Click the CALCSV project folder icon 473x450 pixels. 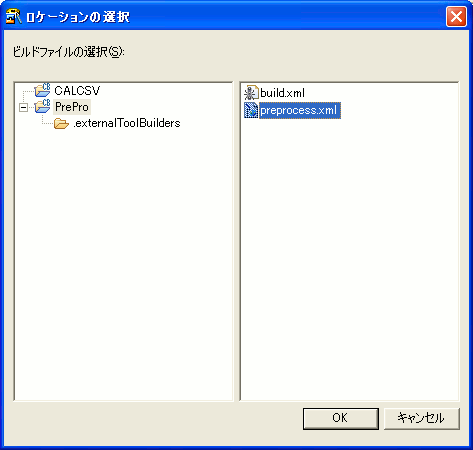pyautogui.click(x=42, y=90)
